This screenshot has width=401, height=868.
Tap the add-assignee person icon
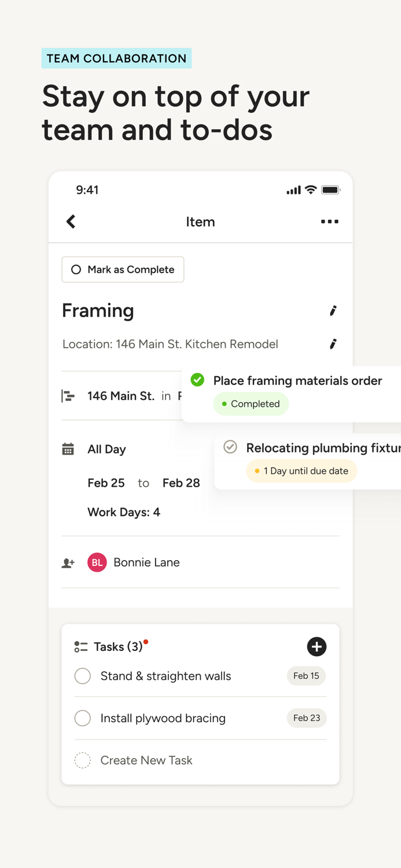(68, 562)
